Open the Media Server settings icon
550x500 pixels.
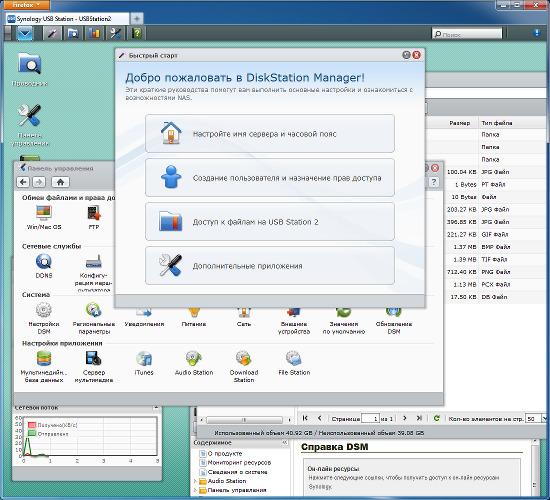pos(94,367)
